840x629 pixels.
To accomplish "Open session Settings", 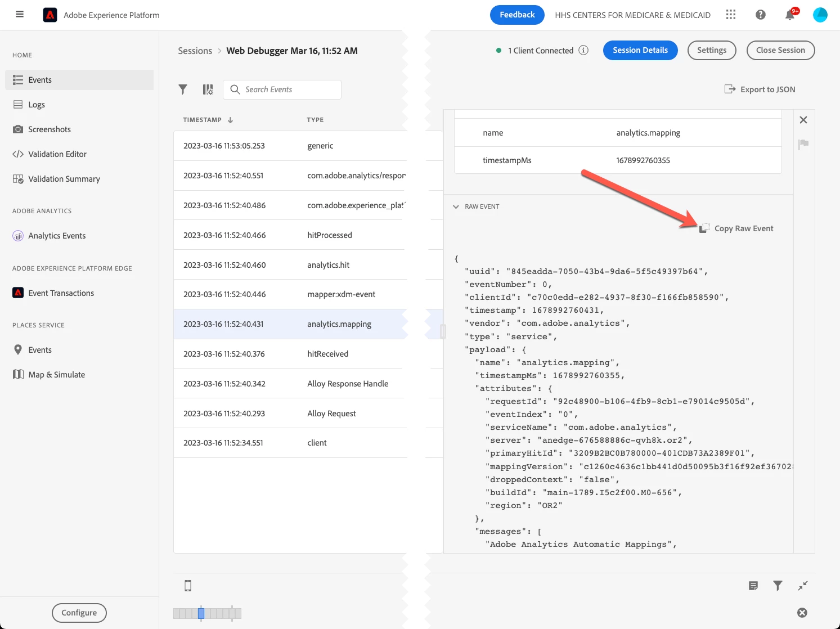I will [712, 50].
